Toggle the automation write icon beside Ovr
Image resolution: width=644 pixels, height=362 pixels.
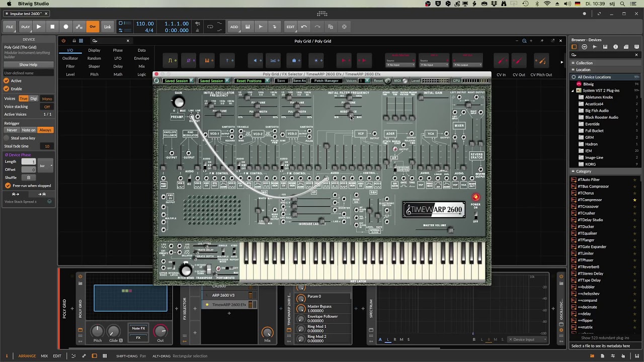[79, 27]
